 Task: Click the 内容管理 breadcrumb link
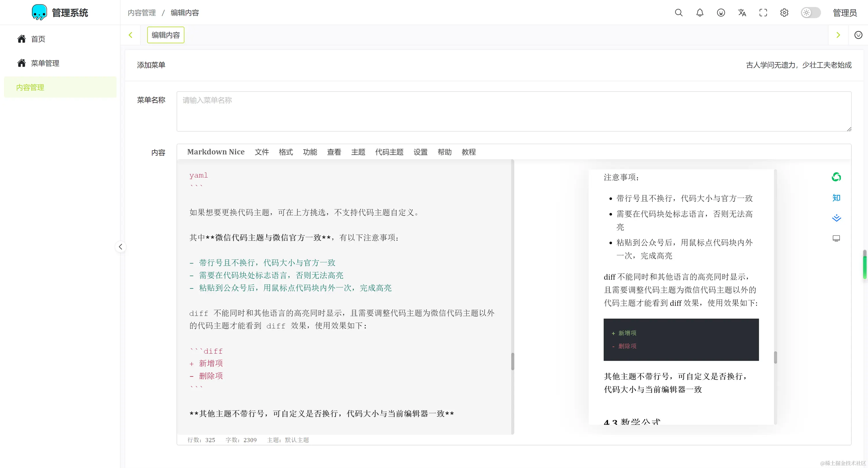click(142, 13)
